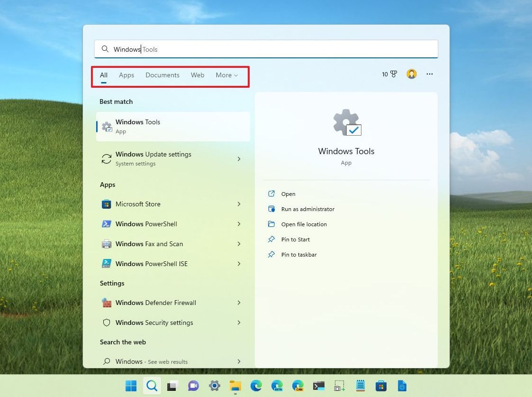Open the Microsoft Rewards points badge
This screenshot has width=532, height=397.
coord(389,74)
